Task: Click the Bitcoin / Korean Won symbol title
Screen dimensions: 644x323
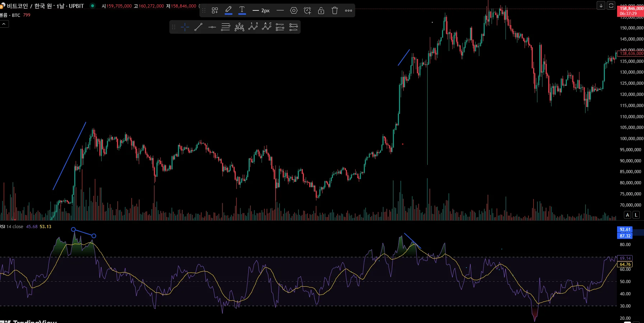Action: point(45,6)
